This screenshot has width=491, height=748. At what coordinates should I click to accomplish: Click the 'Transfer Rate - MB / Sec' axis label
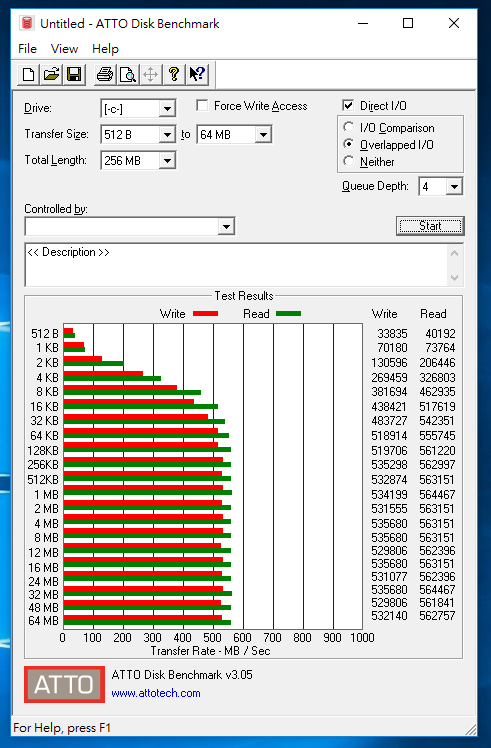pyautogui.click(x=210, y=651)
